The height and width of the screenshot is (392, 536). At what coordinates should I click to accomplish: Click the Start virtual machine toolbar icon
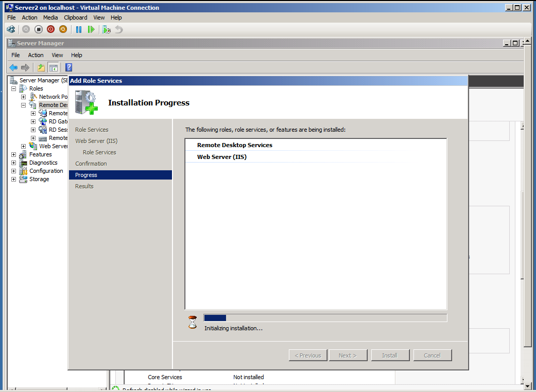tap(26, 30)
